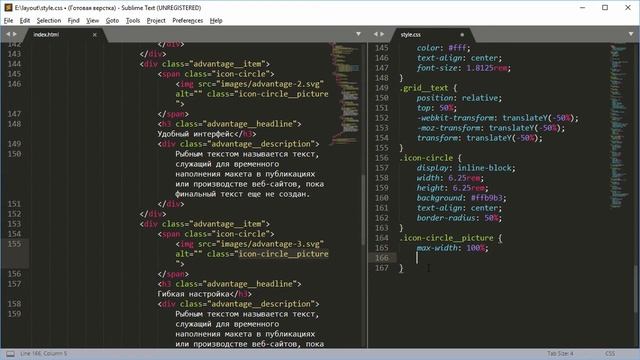The width and height of the screenshot is (640, 360).
Task: Open the File menu
Action: [9, 20]
